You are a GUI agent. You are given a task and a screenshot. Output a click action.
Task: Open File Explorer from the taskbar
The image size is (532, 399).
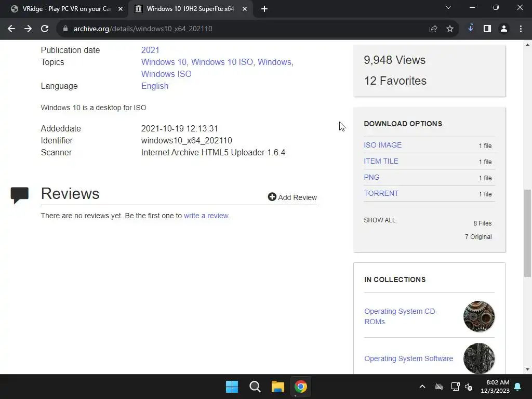click(277, 387)
